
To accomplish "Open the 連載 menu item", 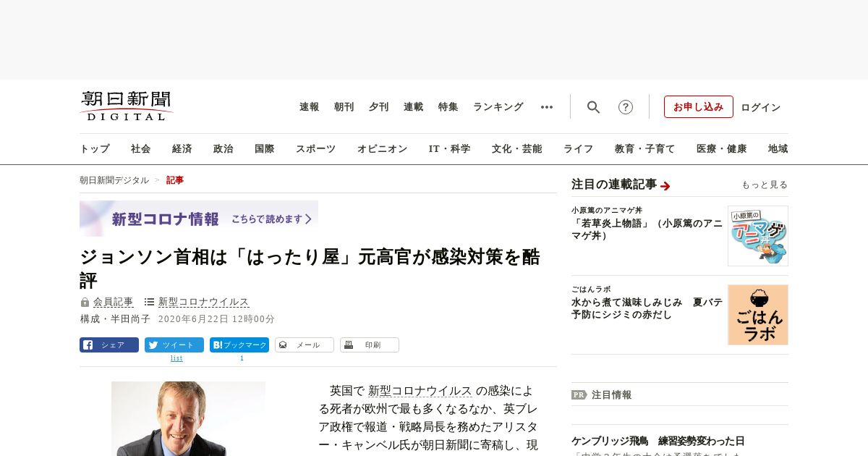I will pos(414,107).
